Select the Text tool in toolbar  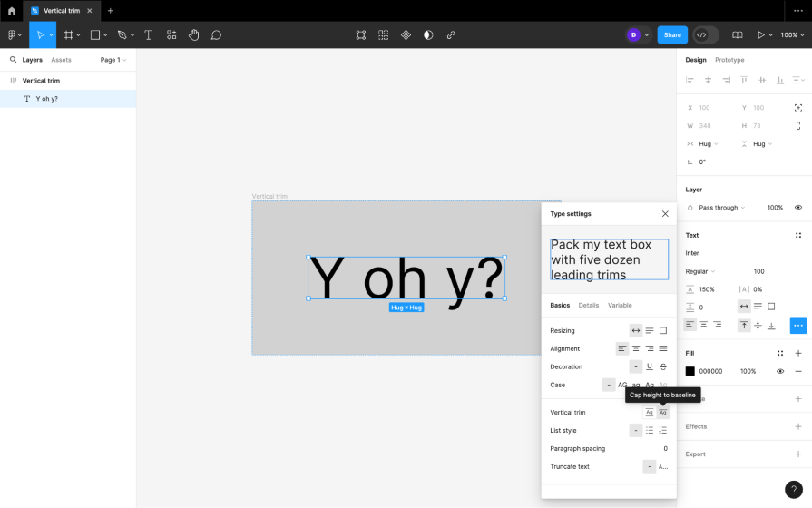[x=148, y=35]
